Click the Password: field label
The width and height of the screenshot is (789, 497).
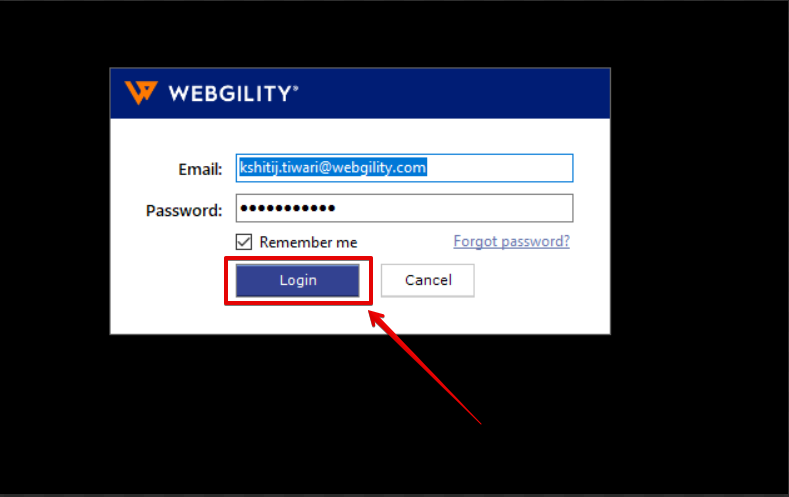click(x=184, y=210)
